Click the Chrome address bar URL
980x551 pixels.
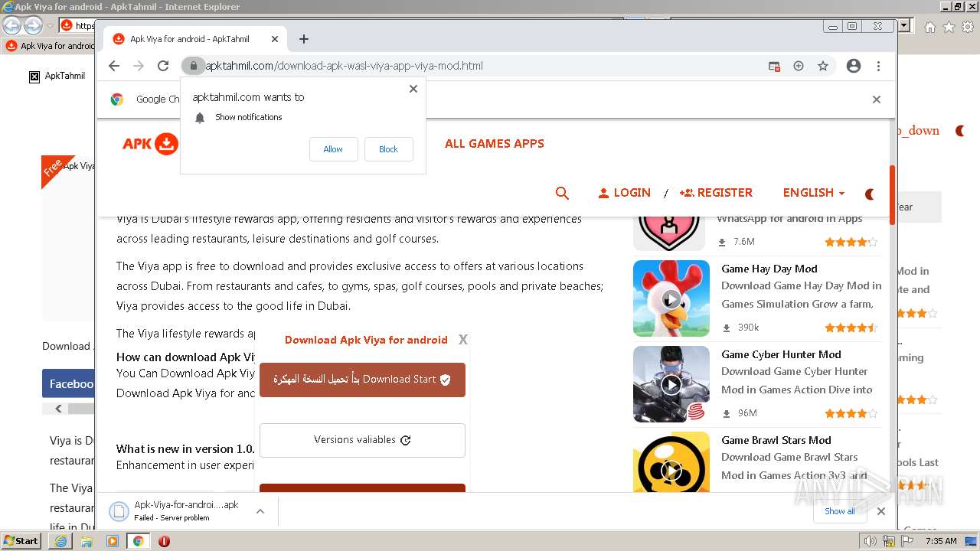(x=344, y=66)
